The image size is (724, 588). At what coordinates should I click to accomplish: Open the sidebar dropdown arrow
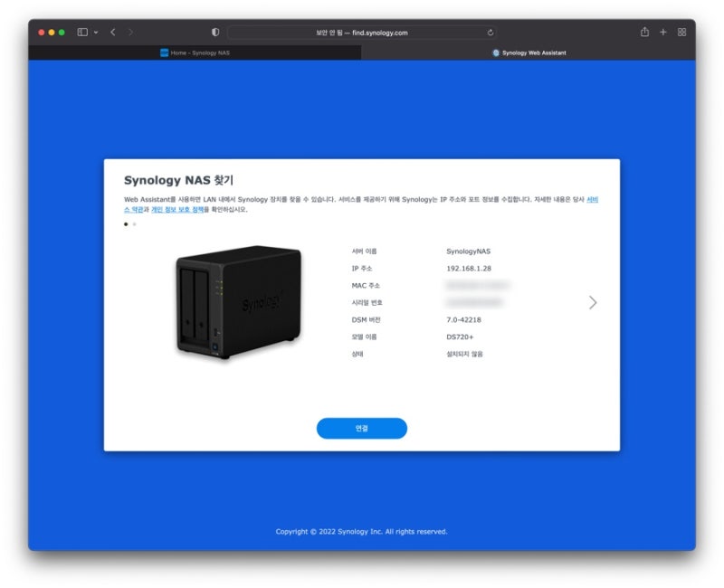point(96,33)
